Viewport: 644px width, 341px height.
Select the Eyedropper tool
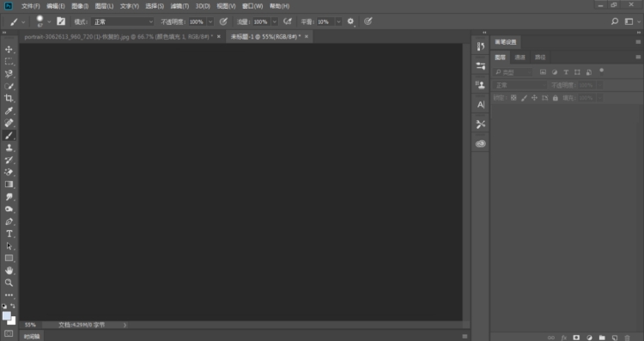pyautogui.click(x=9, y=111)
